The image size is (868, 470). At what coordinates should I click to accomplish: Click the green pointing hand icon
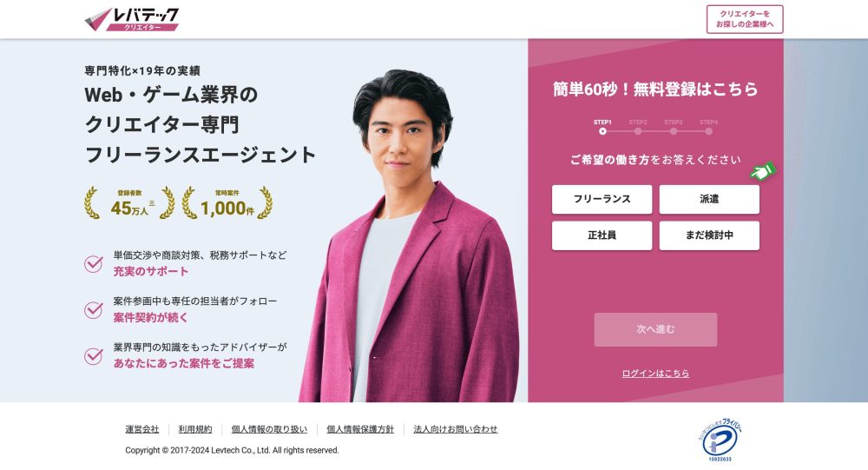coord(763,170)
